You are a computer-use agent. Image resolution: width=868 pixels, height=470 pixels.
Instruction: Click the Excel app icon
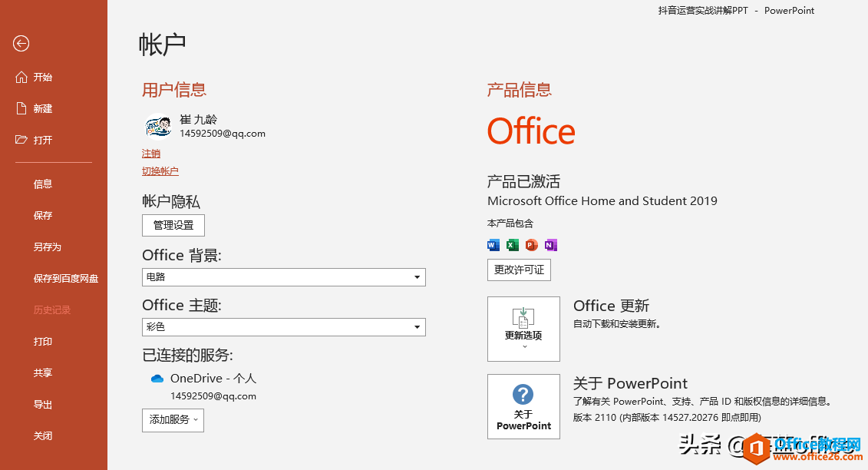coord(512,244)
